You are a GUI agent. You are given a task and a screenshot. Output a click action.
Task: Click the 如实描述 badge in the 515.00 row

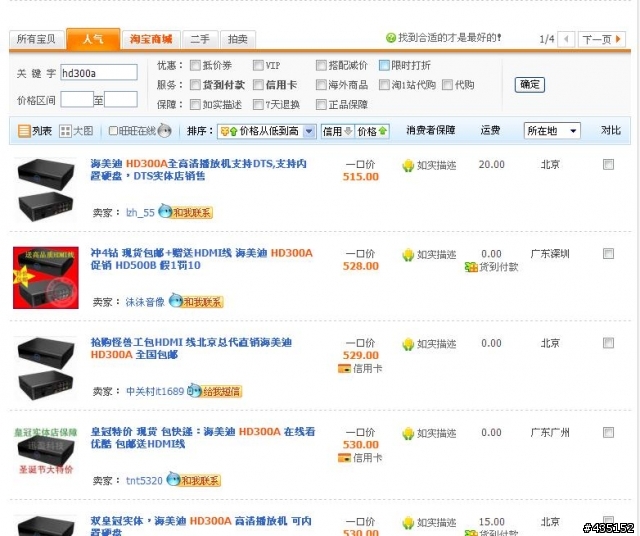pyautogui.click(x=429, y=165)
